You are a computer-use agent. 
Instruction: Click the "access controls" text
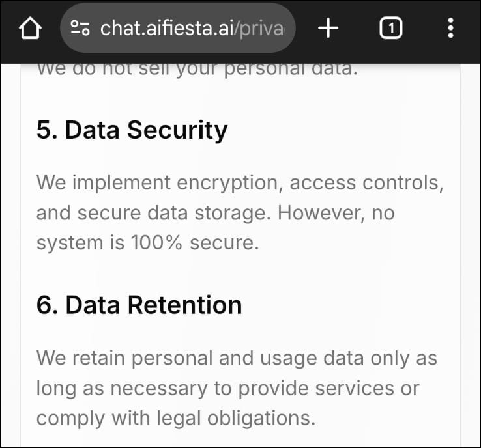tap(366, 183)
